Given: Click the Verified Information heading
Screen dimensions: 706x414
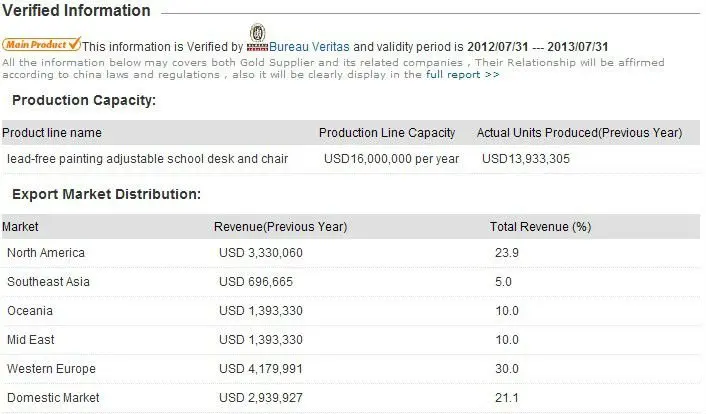Looking at the screenshot, I should (x=78, y=11).
